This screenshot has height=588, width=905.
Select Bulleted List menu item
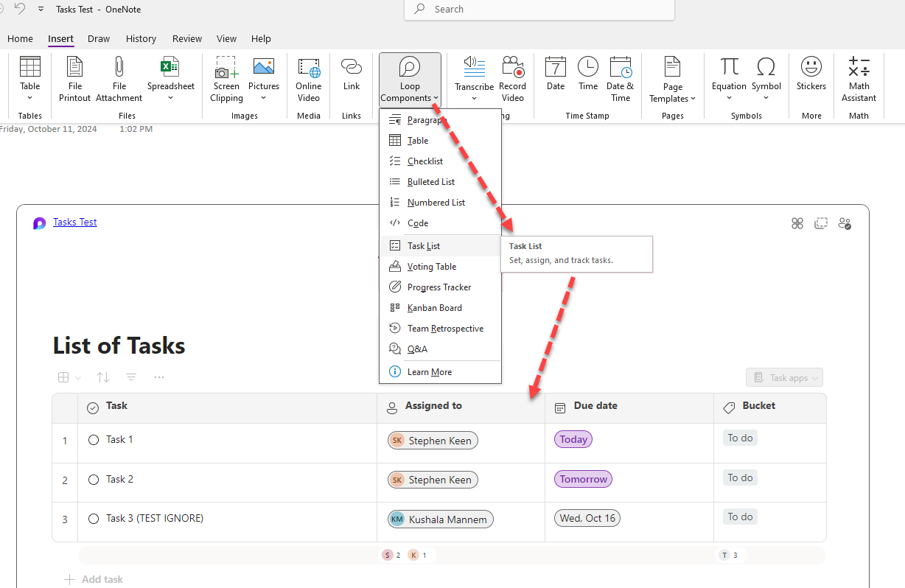(440, 182)
